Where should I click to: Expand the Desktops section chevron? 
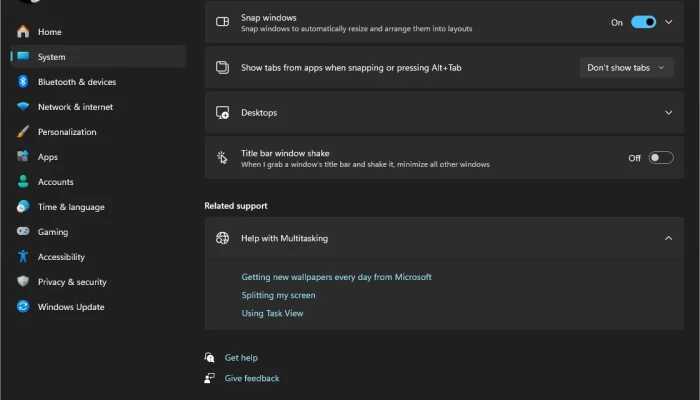[668, 112]
